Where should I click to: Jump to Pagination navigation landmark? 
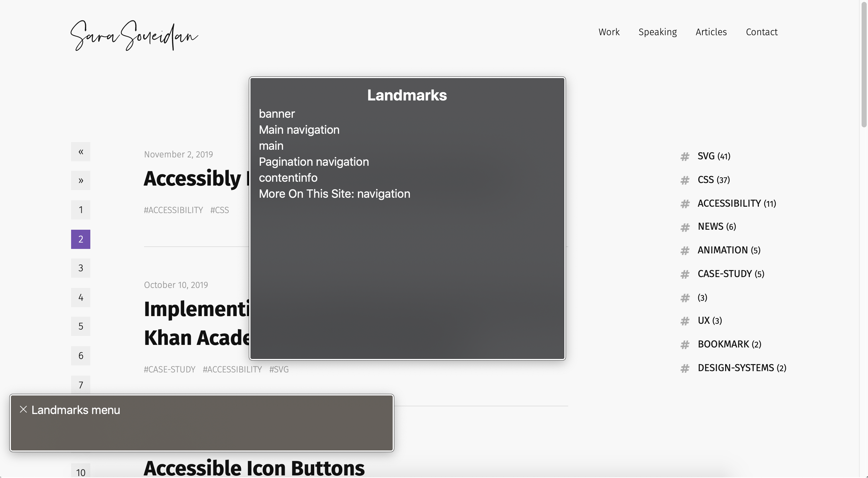click(314, 162)
